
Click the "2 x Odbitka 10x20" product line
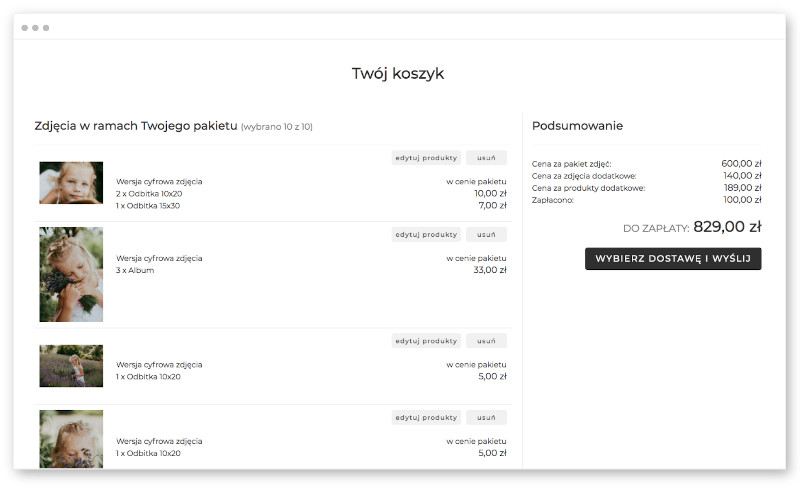tap(148, 193)
